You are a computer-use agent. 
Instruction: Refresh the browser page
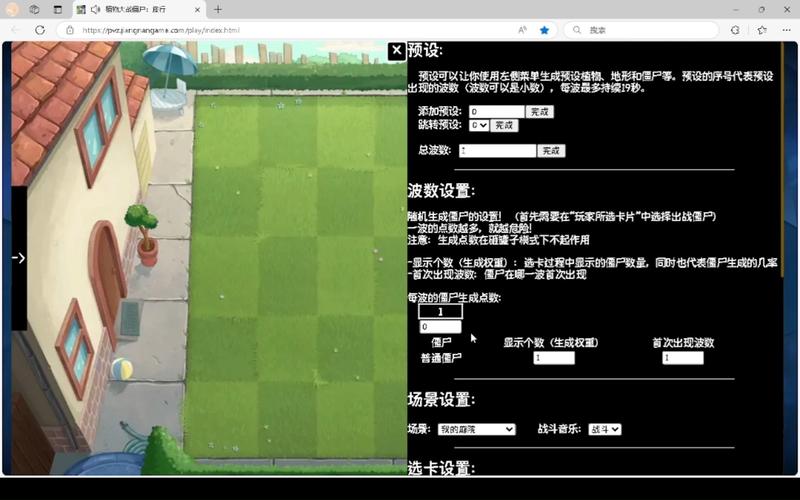(40, 30)
